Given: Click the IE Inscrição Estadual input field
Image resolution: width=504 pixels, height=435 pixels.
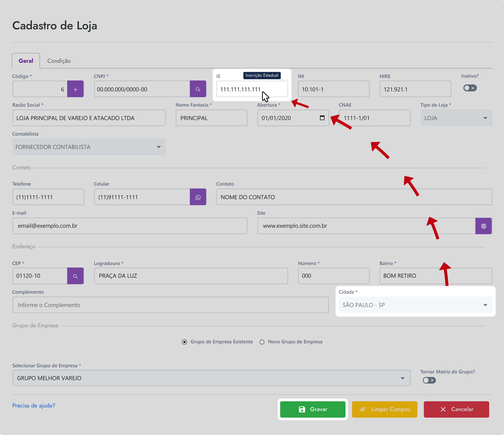Looking at the screenshot, I should [x=252, y=89].
